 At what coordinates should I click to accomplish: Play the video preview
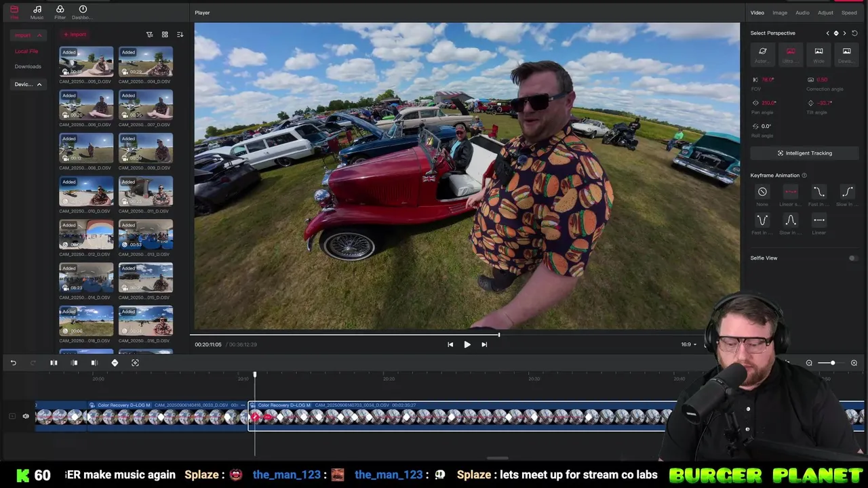click(467, 344)
